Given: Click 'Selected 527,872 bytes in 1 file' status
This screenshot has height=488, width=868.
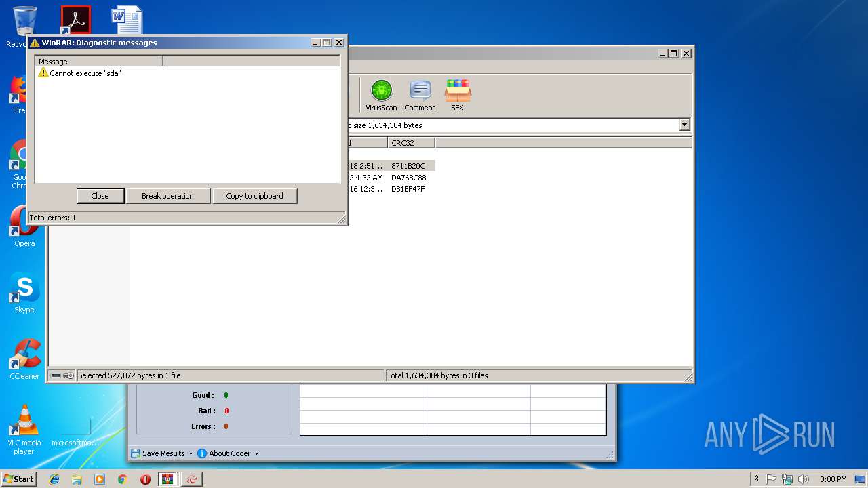Looking at the screenshot, I should [x=130, y=375].
